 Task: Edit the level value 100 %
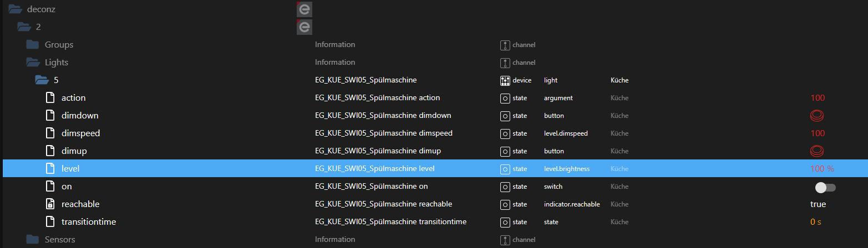click(x=822, y=169)
